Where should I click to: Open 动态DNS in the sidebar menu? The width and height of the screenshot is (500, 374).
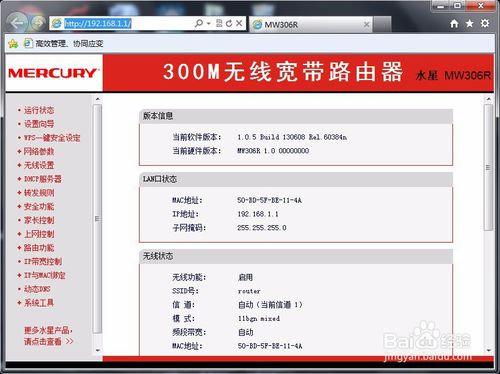(37, 289)
